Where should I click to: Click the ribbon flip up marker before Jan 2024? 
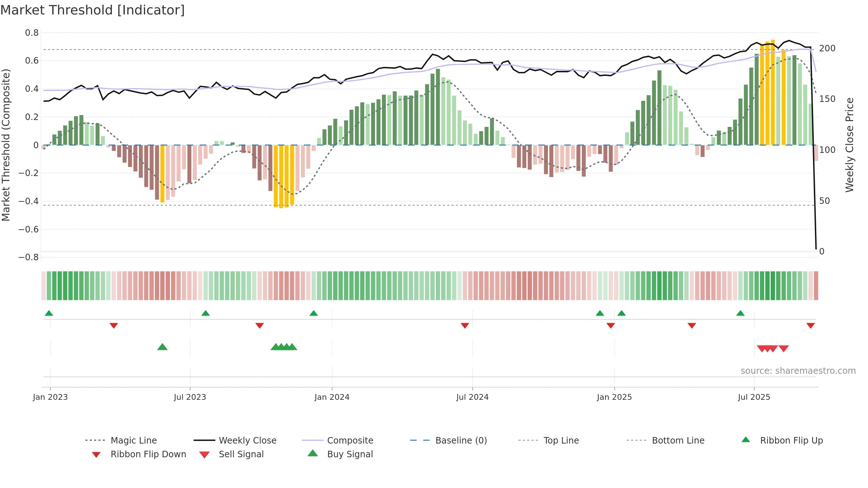314,313
